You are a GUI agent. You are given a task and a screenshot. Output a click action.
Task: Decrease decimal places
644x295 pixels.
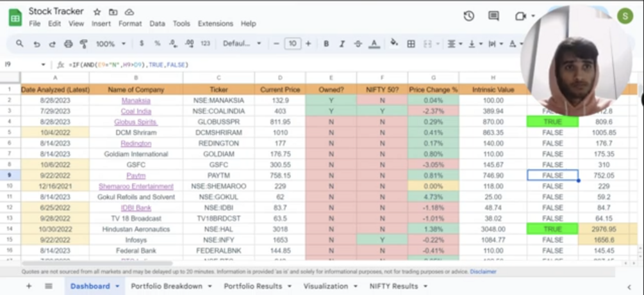tap(173, 44)
